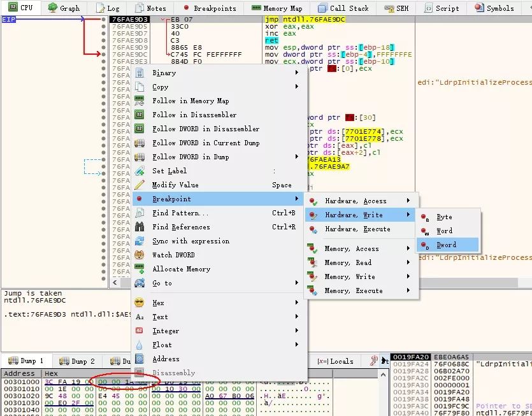Open the SEH tab
This screenshot has height=416, width=532.
[x=396, y=8]
